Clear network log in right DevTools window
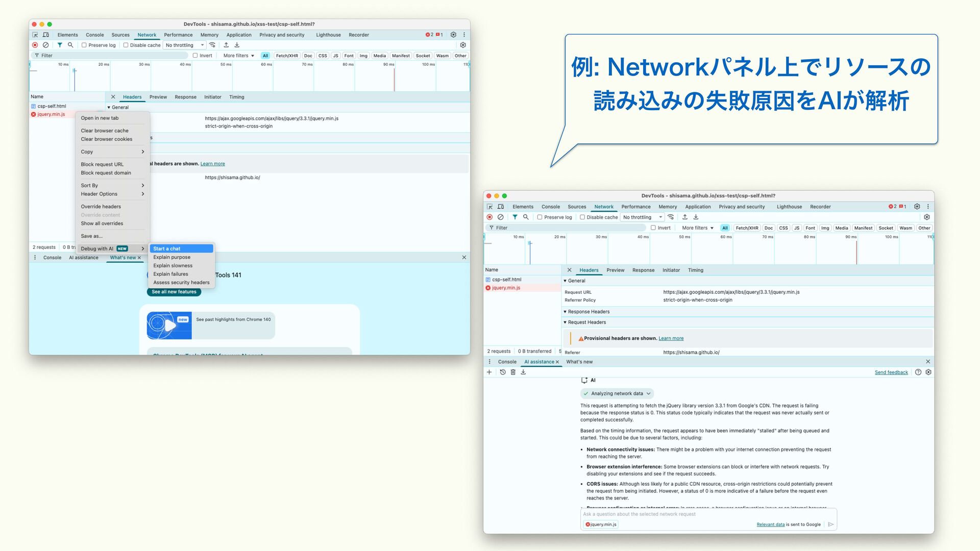The width and height of the screenshot is (980, 551). click(501, 217)
